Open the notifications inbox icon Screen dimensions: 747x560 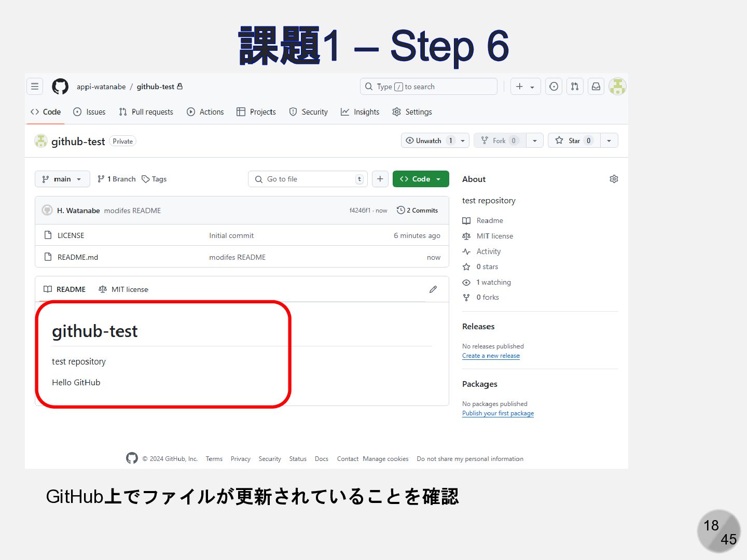click(596, 87)
